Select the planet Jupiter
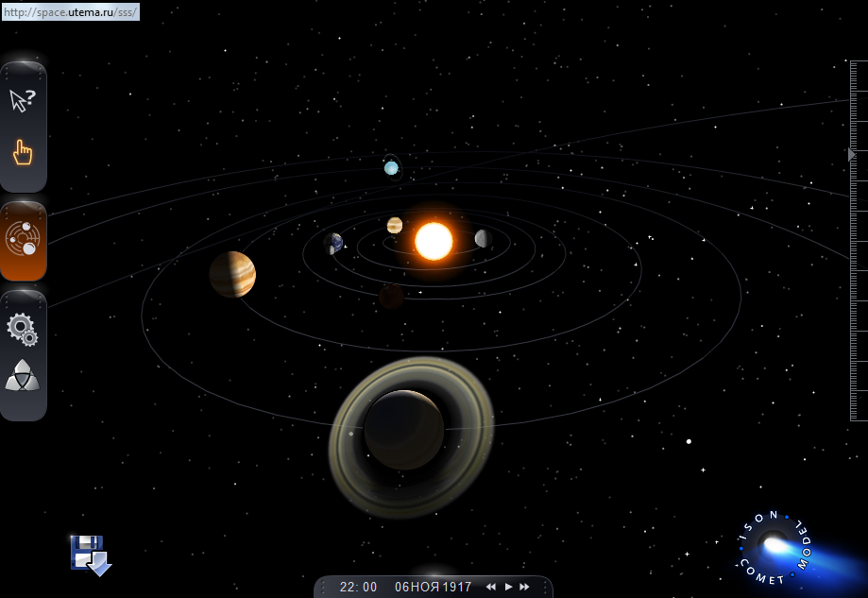This screenshot has height=598, width=868. tap(232, 274)
